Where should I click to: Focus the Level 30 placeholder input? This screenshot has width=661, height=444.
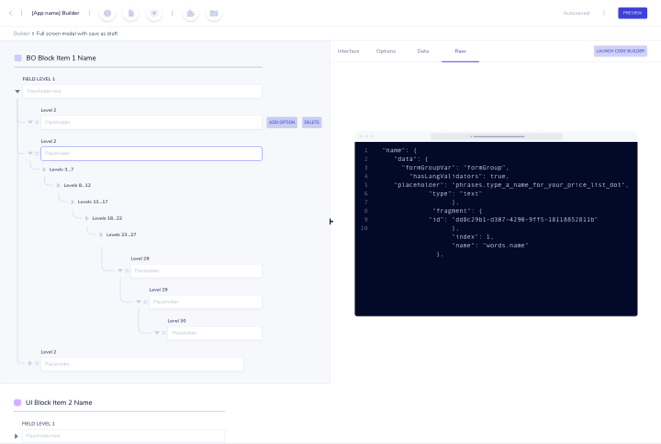click(x=215, y=333)
